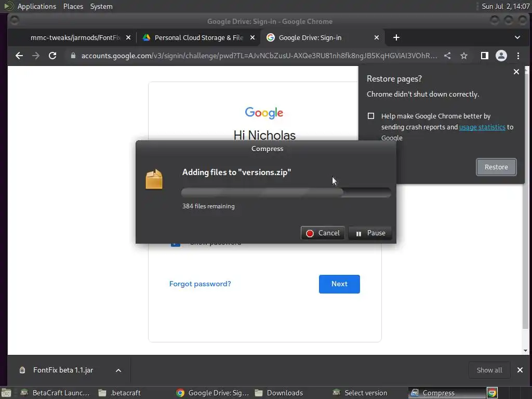Image resolution: width=532 pixels, height=399 pixels.
Task: Click the 'Hi Nicholas' heading
Action: [x=264, y=136]
